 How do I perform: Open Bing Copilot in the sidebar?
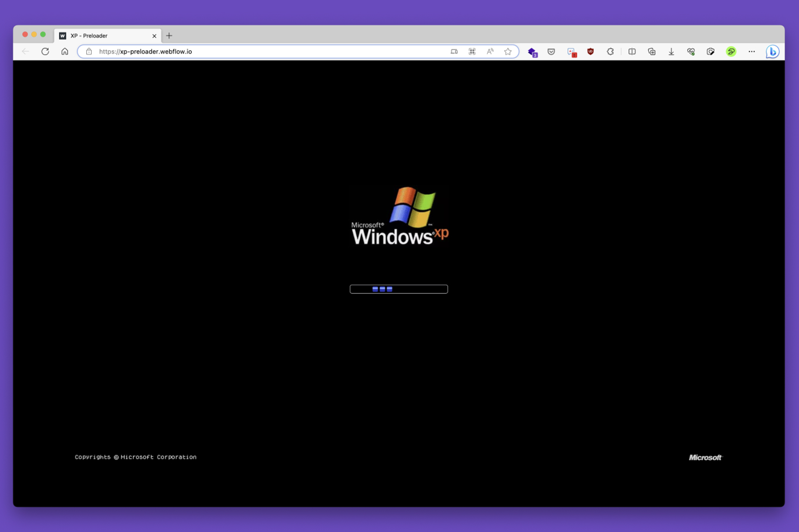point(773,51)
